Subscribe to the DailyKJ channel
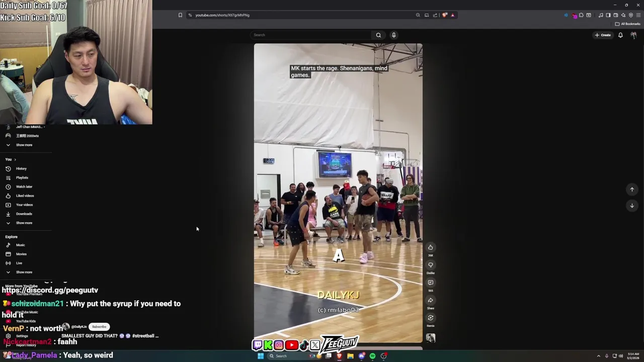 (99, 327)
